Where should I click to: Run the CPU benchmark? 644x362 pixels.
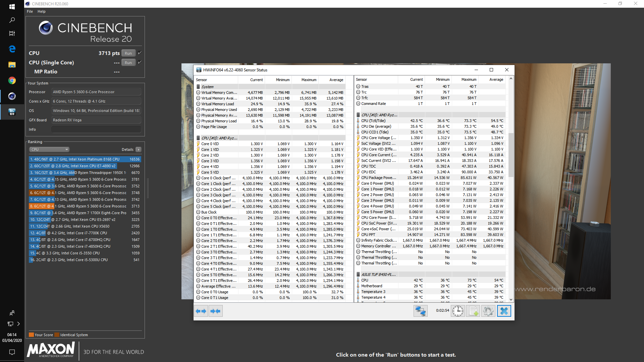click(x=128, y=53)
